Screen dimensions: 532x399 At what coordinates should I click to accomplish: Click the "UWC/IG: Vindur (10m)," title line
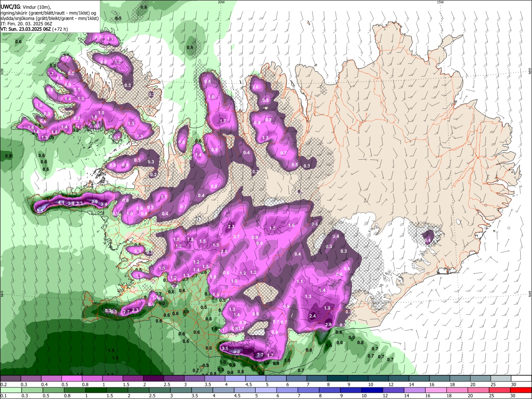tap(25, 7)
